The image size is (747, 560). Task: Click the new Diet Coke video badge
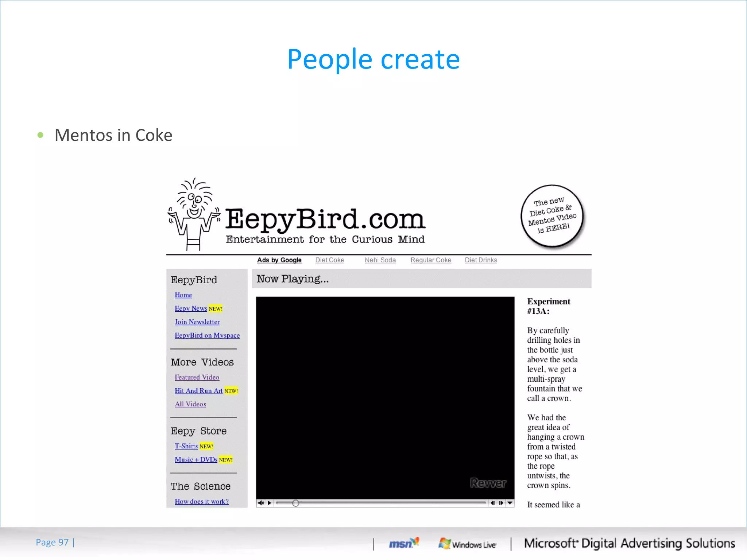[552, 215]
